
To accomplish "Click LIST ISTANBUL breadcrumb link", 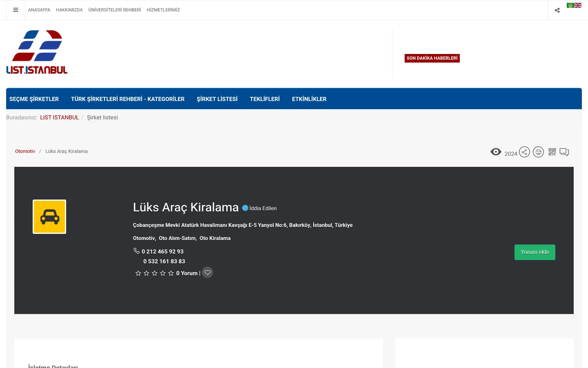I will pos(60,117).
